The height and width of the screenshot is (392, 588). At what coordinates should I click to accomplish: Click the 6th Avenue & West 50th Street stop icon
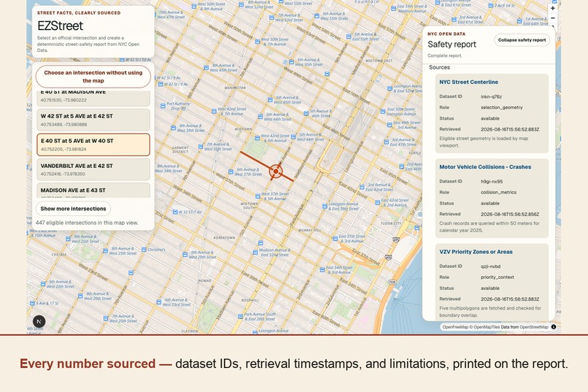291,62
